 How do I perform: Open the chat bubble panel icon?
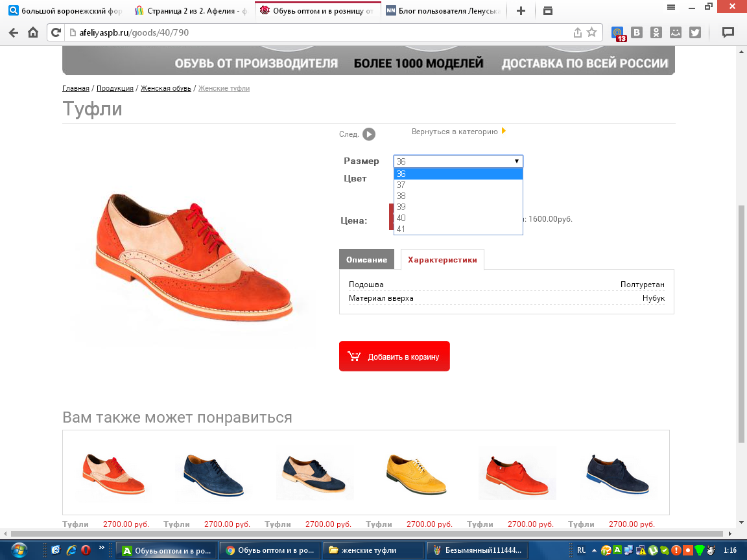728,32
